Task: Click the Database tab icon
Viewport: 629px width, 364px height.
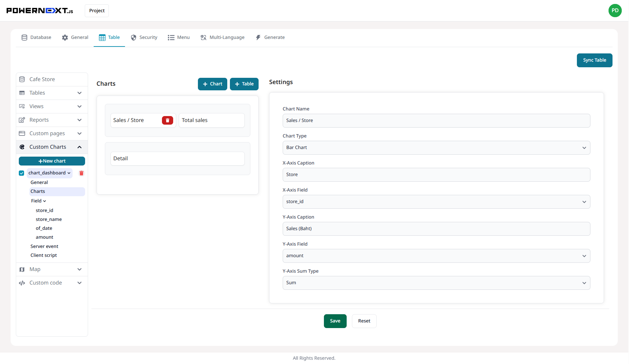Action: (24, 38)
